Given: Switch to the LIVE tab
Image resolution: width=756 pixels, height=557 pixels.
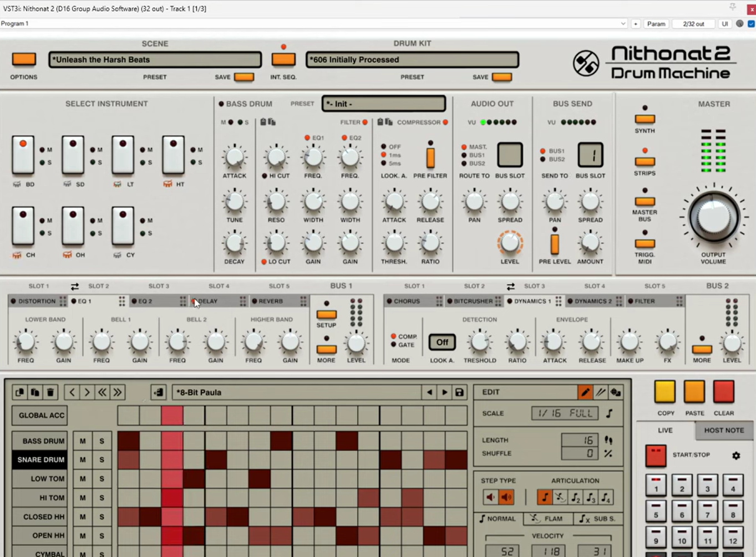Looking at the screenshot, I should [665, 430].
